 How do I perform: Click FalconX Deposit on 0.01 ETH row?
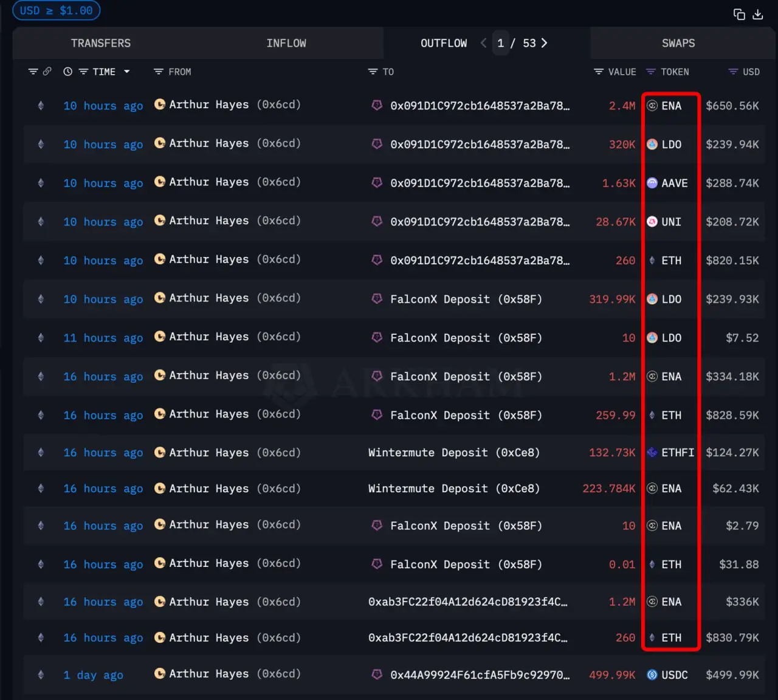coord(466,564)
